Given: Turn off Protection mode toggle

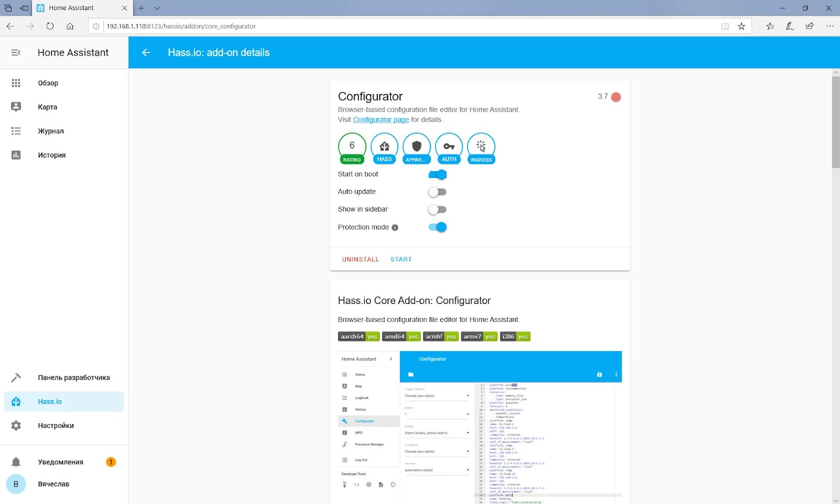Looking at the screenshot, I should (437, 227).
